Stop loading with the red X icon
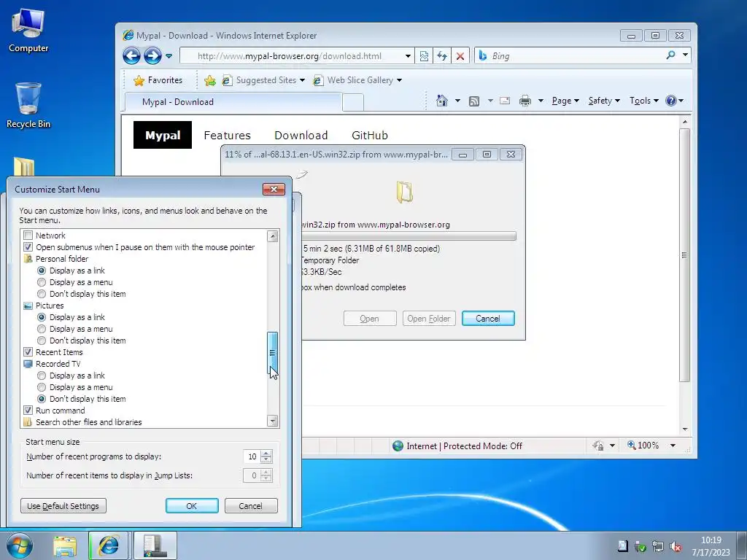The image size is (747, 560). point(460,56)
